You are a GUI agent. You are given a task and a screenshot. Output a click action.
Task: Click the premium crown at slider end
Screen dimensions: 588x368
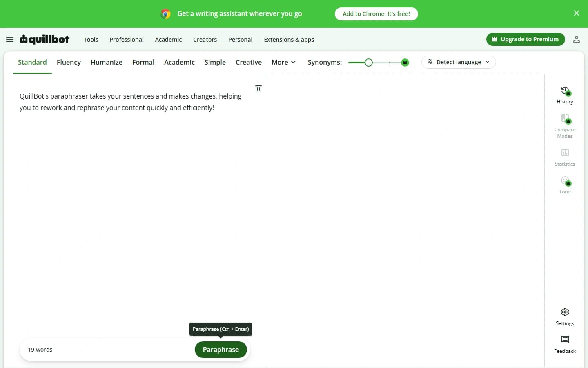[405, 63]
